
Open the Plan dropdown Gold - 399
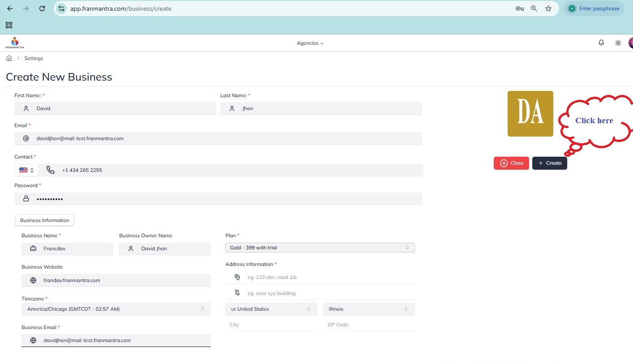(320, 248)
